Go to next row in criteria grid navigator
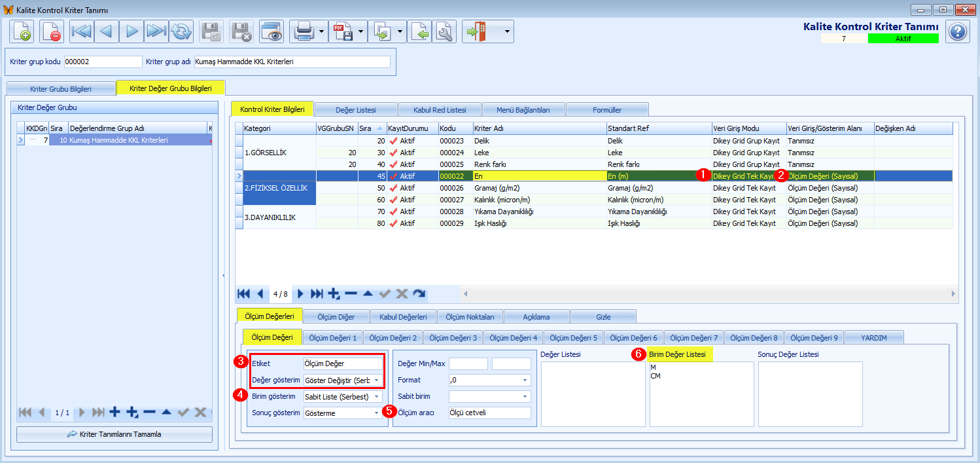Image resolution: width=980 pixels, height=463 pixels. coord(300,293)
